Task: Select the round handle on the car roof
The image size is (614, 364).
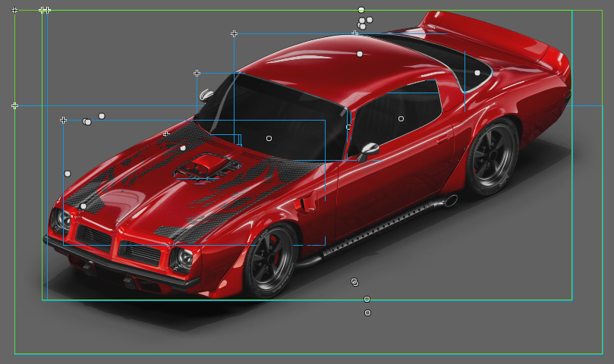Action: point(360,54)
